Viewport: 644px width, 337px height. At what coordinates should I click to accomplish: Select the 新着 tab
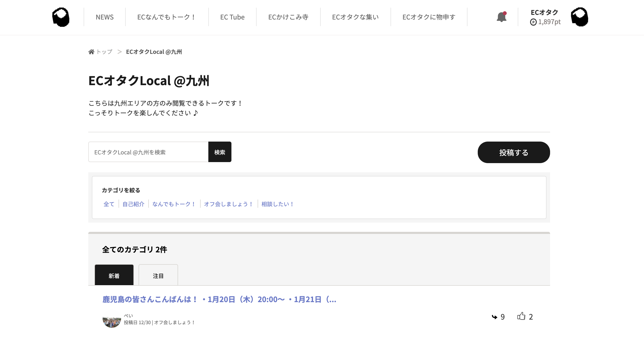pos(114,276)
